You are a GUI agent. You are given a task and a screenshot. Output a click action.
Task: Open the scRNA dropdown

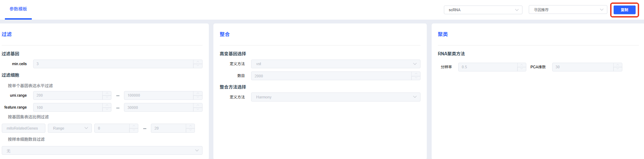pos(483,10)
